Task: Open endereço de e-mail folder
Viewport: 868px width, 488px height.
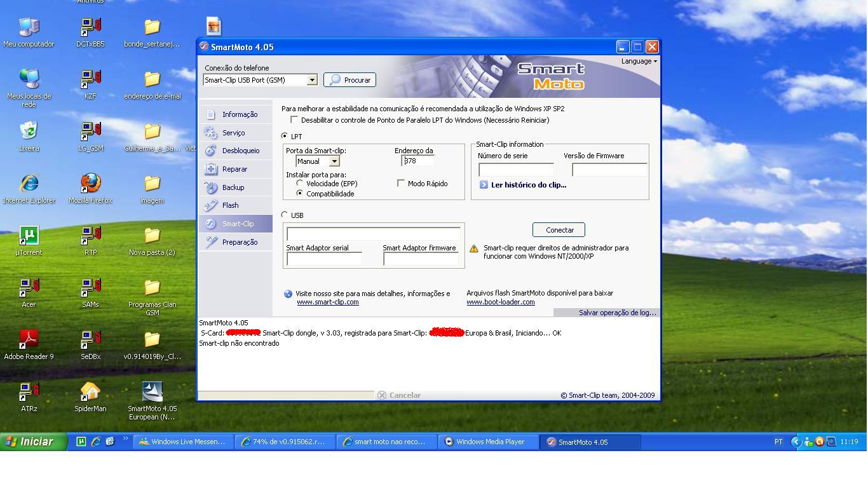Action: (152, 85)
